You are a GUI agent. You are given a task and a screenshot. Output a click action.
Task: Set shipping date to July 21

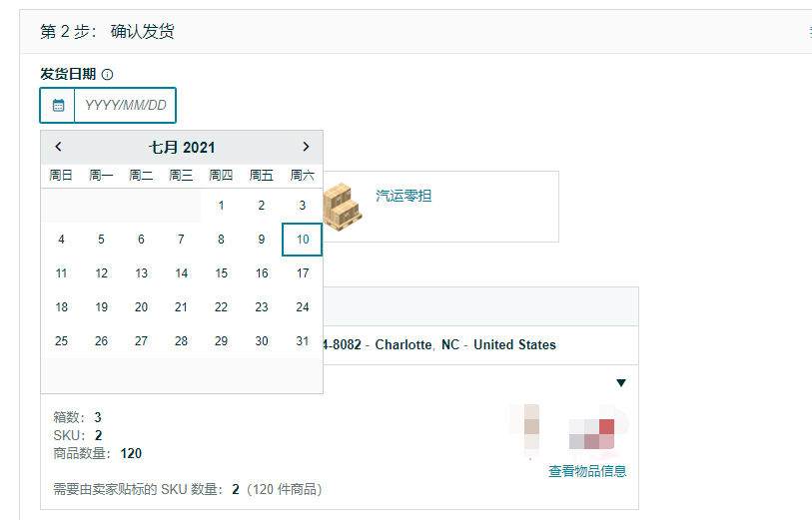pos(181,307)
